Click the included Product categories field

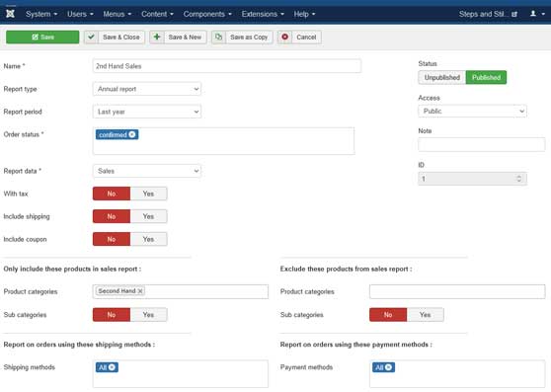click(181, 291)
